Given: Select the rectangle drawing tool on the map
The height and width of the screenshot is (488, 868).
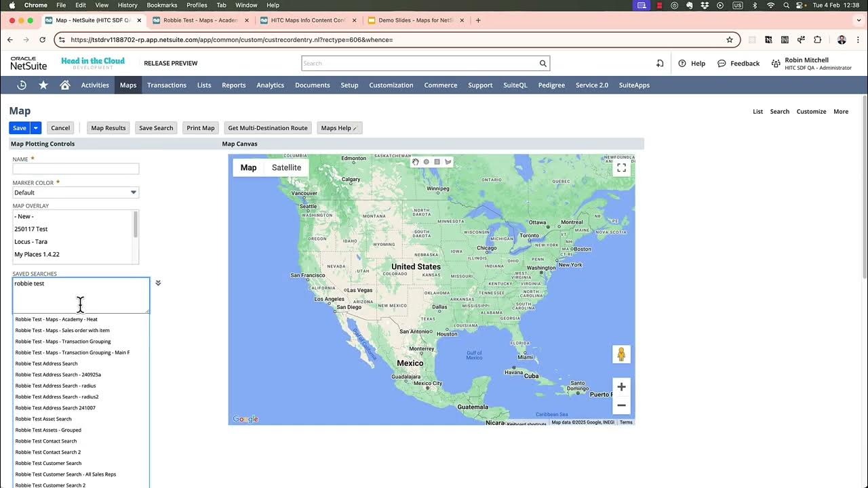Looking at the screenshot, I should (437, 162).
